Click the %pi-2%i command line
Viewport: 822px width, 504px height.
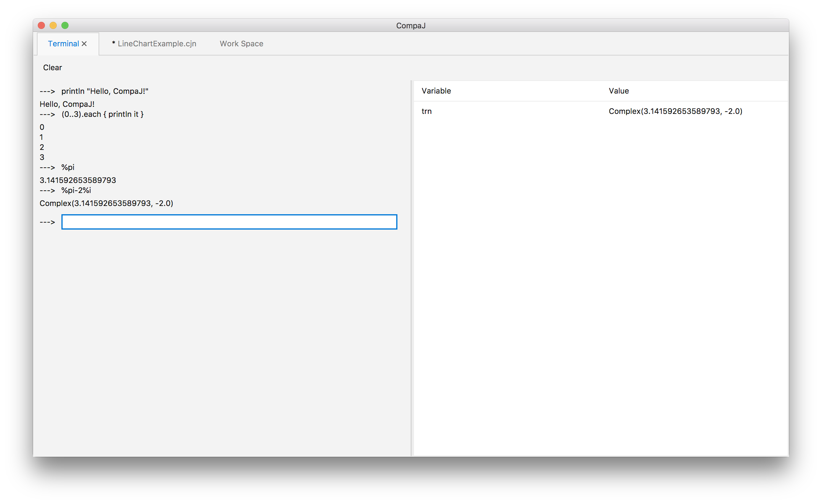click(76, 190)
